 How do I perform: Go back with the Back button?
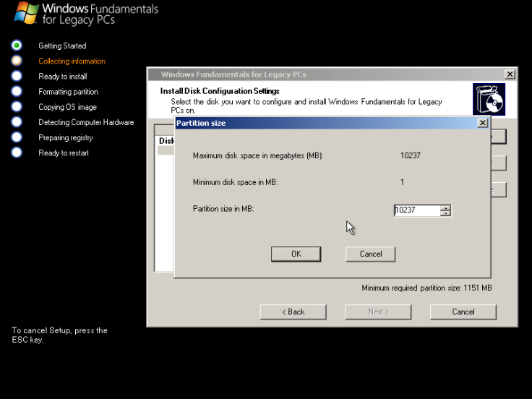click(x=293, y=312)
